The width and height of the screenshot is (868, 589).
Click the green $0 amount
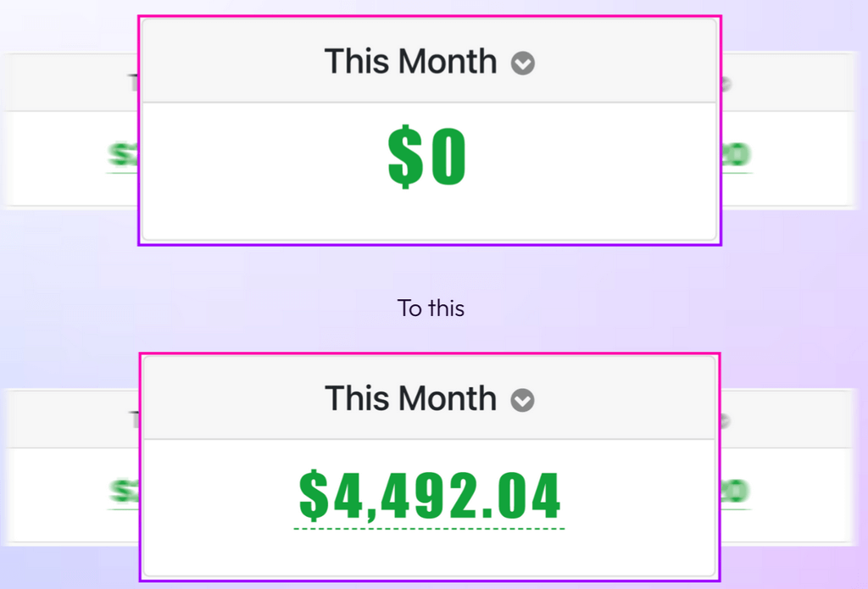tap(427, 158)
